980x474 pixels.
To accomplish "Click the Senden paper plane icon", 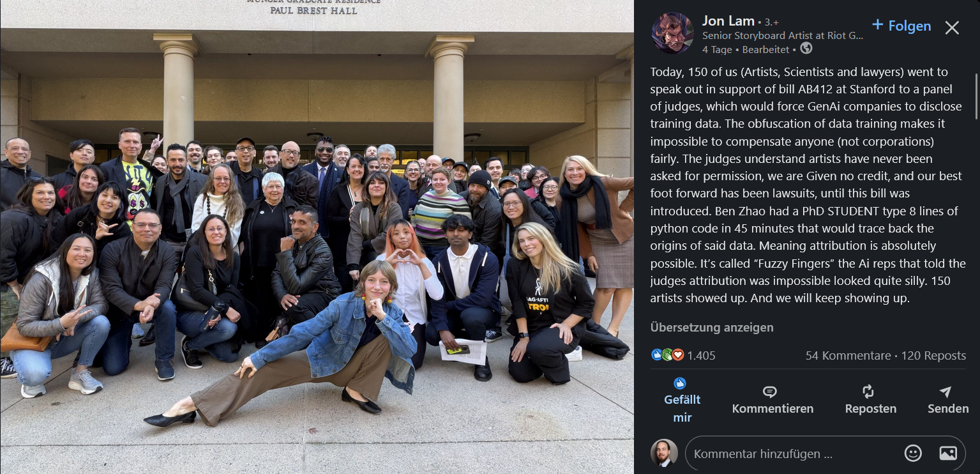I will (946, 392).
